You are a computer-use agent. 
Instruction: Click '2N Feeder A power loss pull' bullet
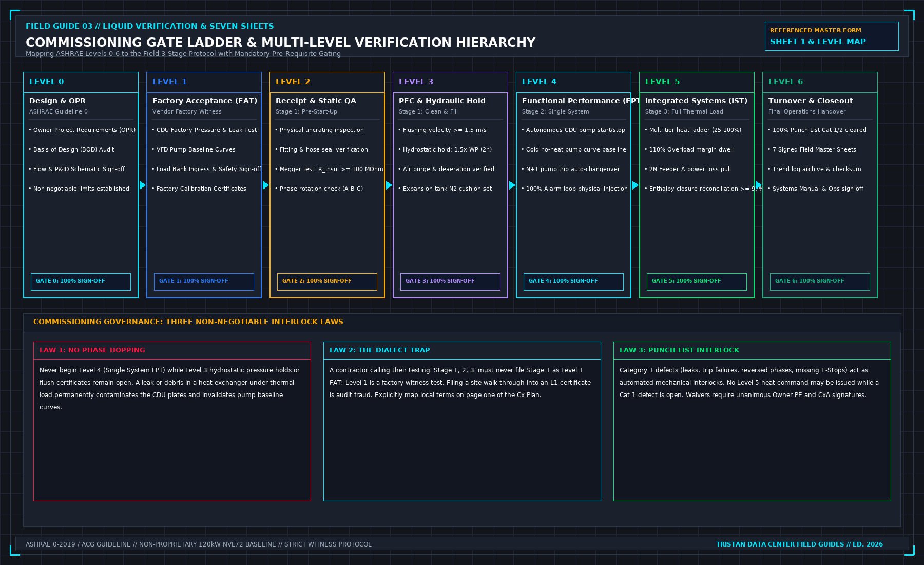tap(688, 169)
